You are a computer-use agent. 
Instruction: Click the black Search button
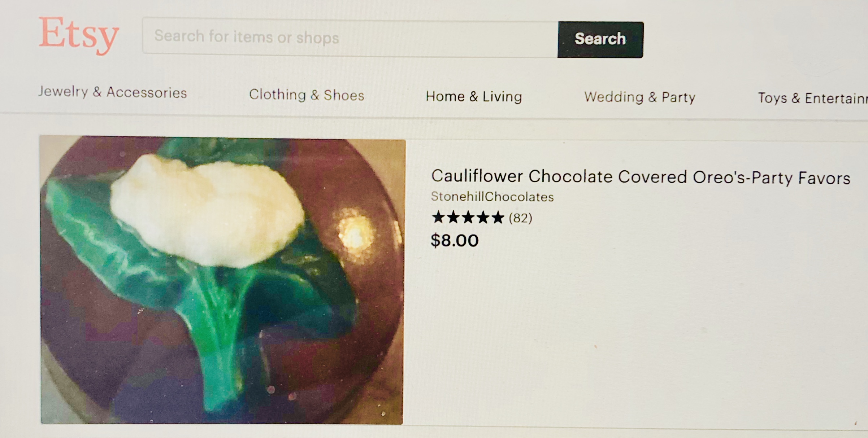(x=600, y=39)
